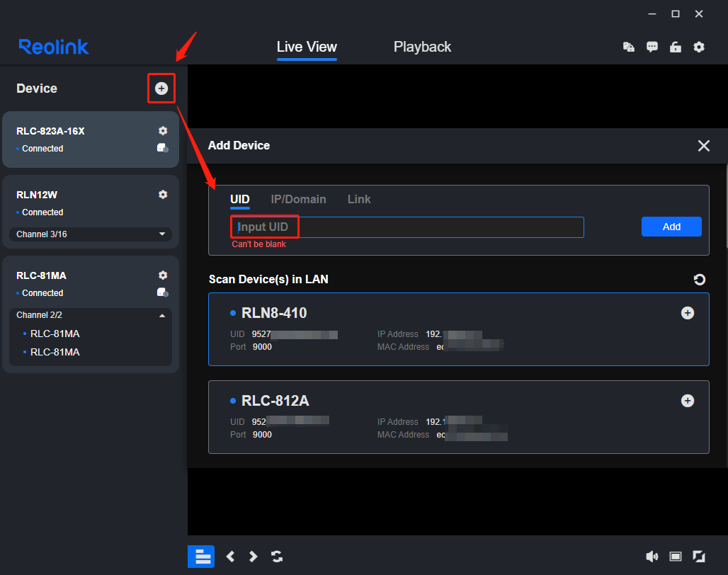Image resolution: width=728 pixels, height=575 pixels.
Task: Switch to the Playback tab
Action: [x=422, y=47]
